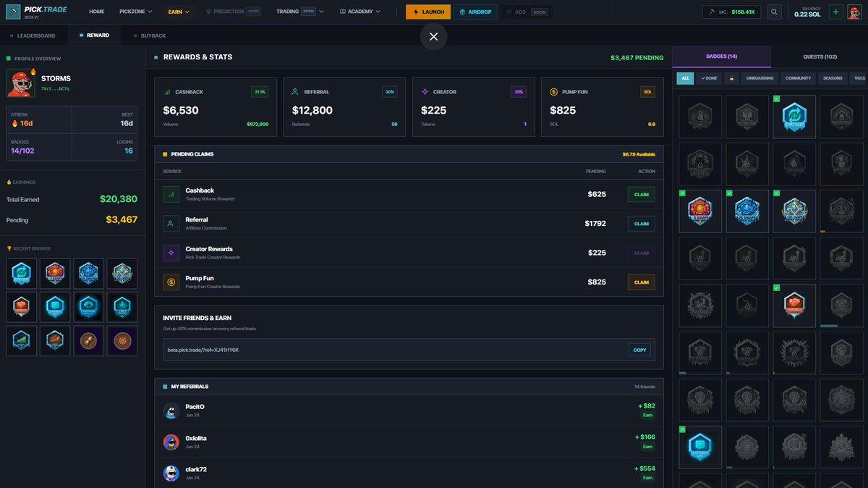Open the Referral $12,800 stats card
Viewport: 868px width, 488px height.
(x=344, y=107)
